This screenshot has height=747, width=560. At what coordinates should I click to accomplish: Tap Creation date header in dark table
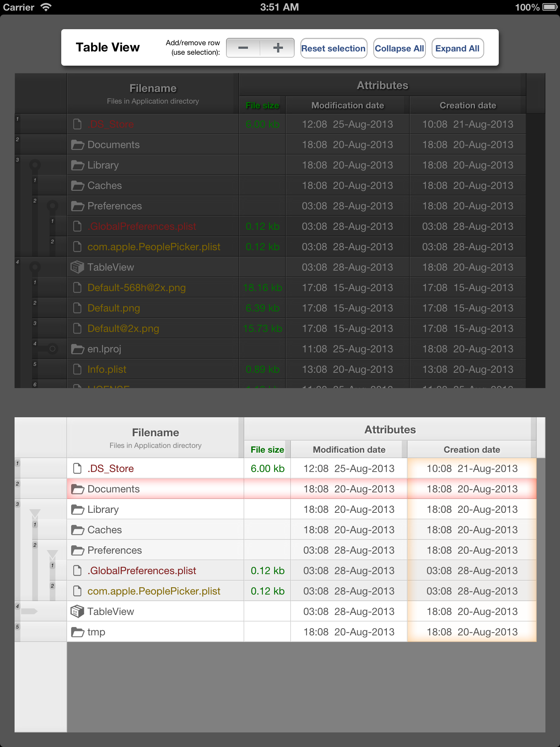[468, 105]
